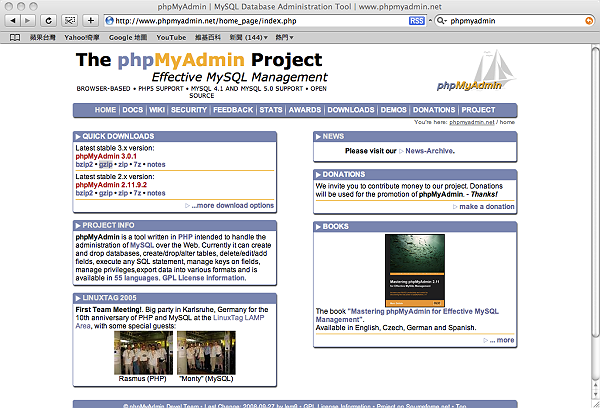This screenshot has width=600, height=408.
Task: Click the ... more link in Books
Action: tap(502, 340)
